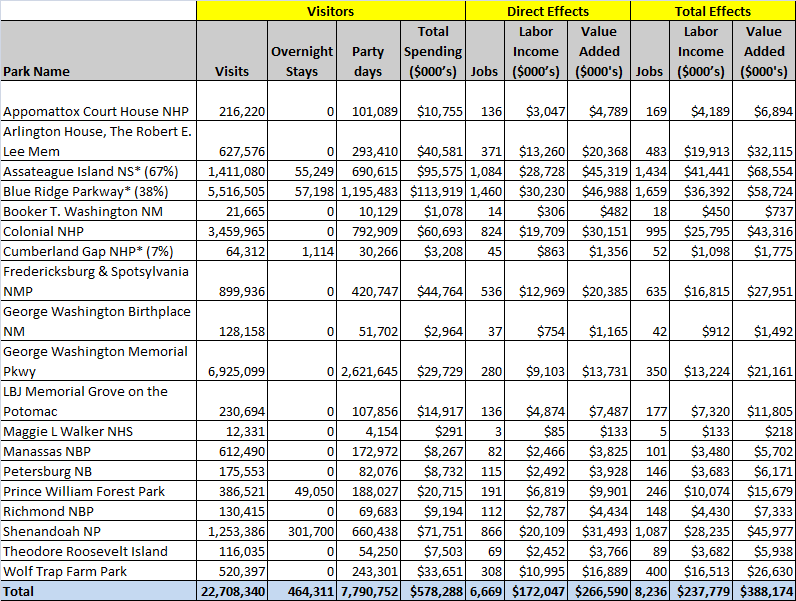The height and width of the screenshot is (601, 796).
Task: Select the Wolf Trap Farm Park cell
Action: coord(98,571)
